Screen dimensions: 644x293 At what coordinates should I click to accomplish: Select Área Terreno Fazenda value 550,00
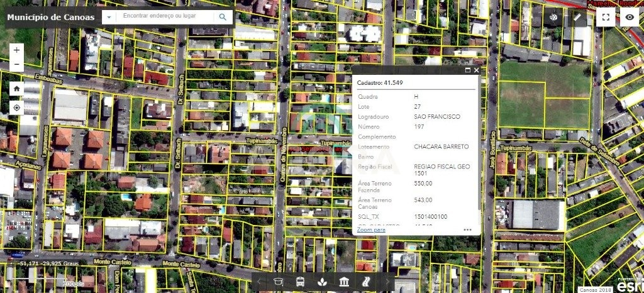tap(423, 184)
